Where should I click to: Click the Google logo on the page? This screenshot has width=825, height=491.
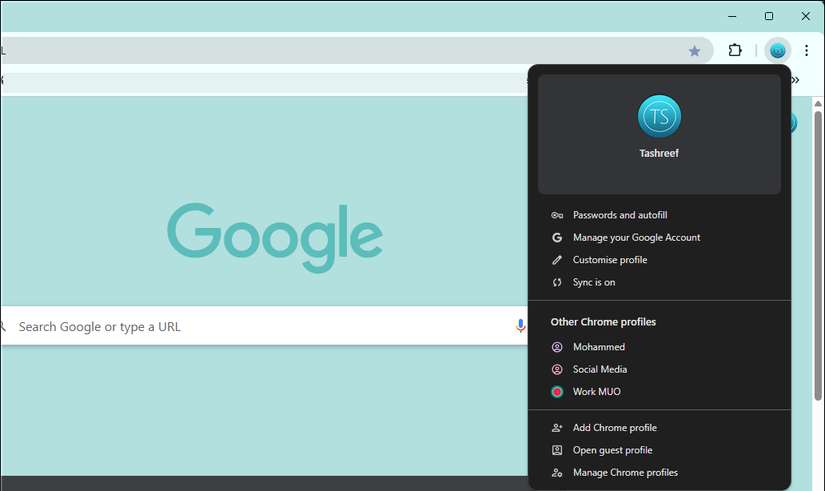click(x=275, y=238)
